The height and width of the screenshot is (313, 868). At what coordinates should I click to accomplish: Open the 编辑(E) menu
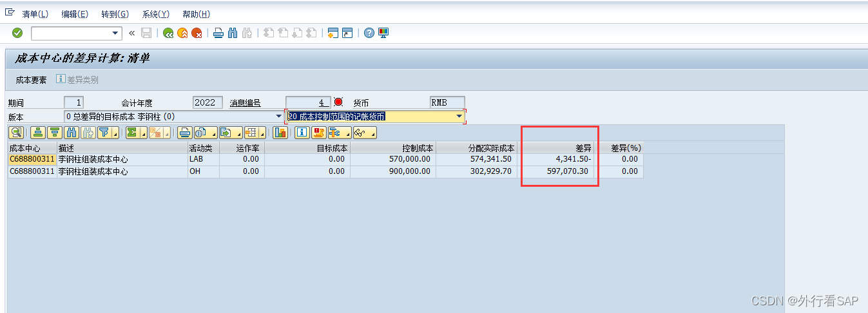(75, 14)
